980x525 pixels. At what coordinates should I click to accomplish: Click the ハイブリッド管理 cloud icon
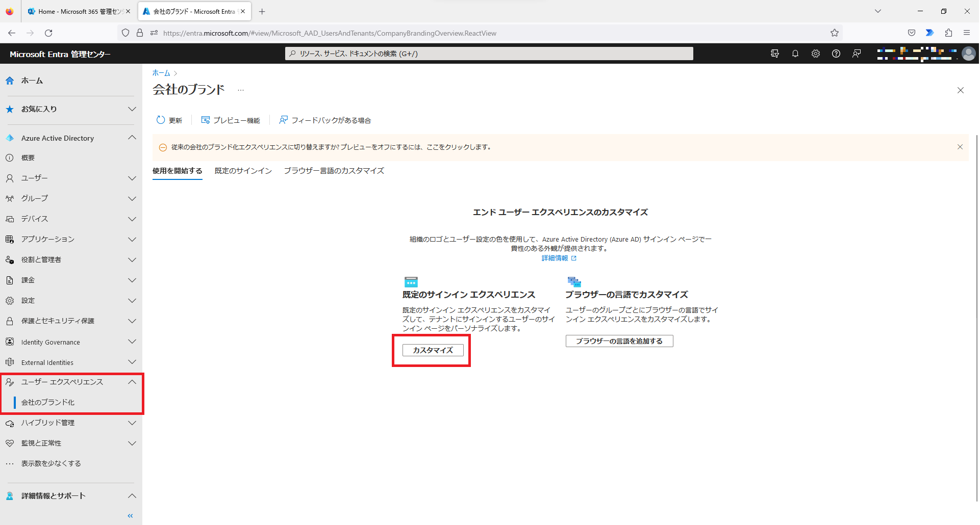(x=10, y=423)
